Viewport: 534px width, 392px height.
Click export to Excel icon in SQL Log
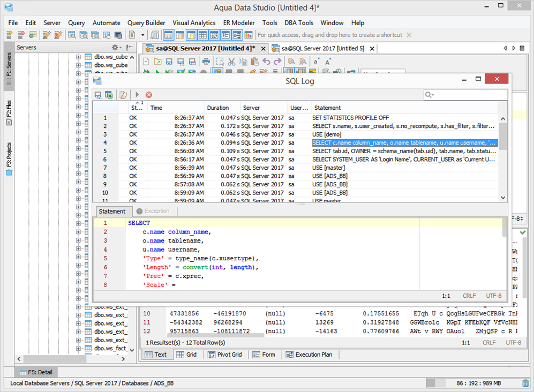point(109,95)
